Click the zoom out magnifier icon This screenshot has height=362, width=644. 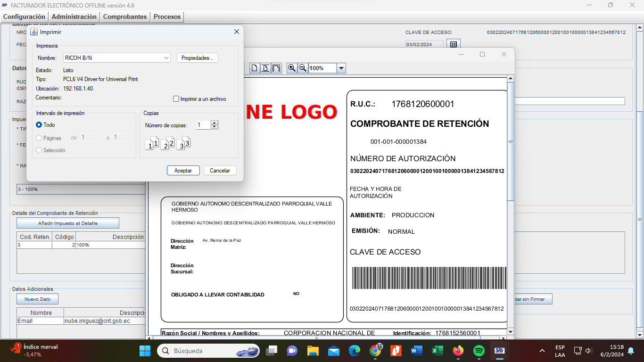pyautogui.click(x=303, y=68)
